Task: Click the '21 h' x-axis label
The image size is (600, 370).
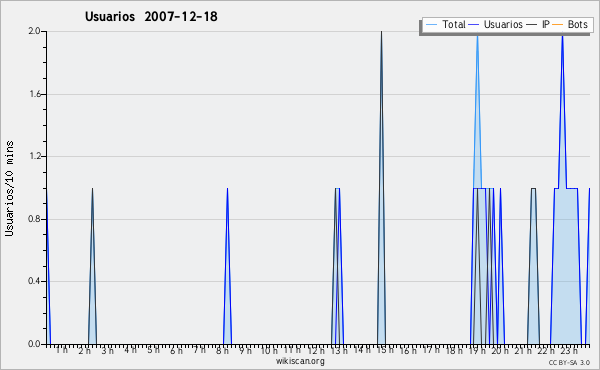Action: click(523, 351)
